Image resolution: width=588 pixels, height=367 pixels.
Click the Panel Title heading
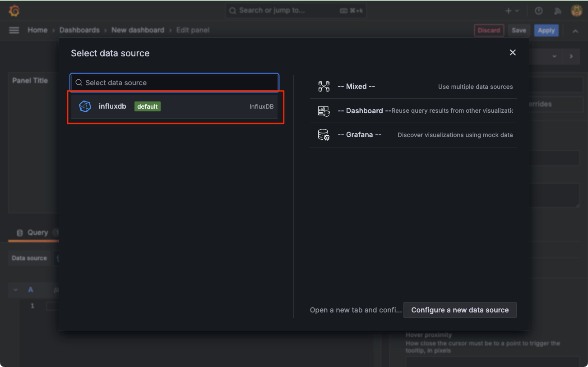pyautogui.click(x=30, y=80)
